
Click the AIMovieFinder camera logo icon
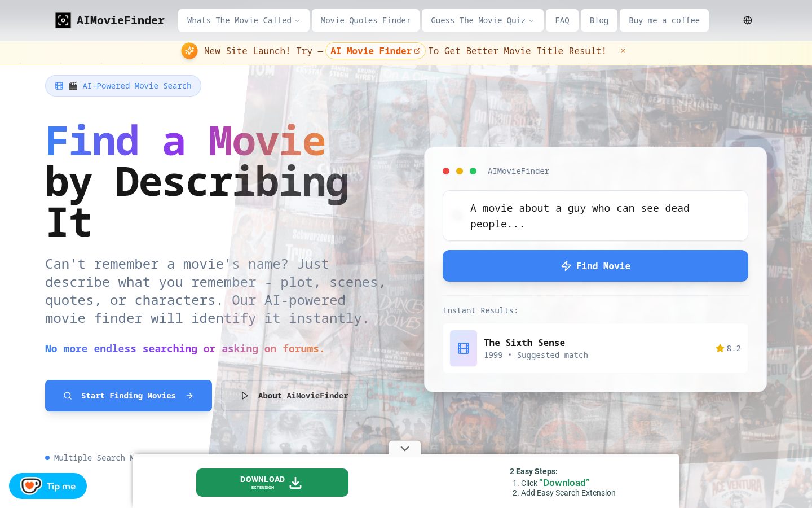pos(63,20)
